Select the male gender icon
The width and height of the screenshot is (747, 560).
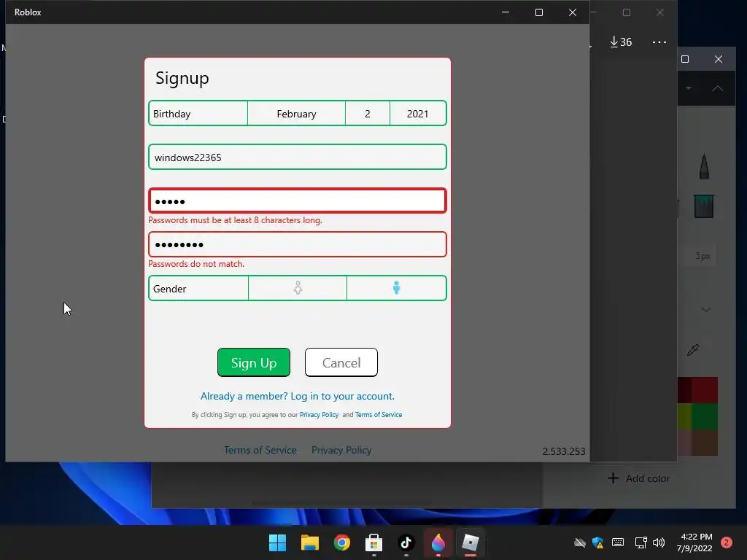click(x=396, y=288)
